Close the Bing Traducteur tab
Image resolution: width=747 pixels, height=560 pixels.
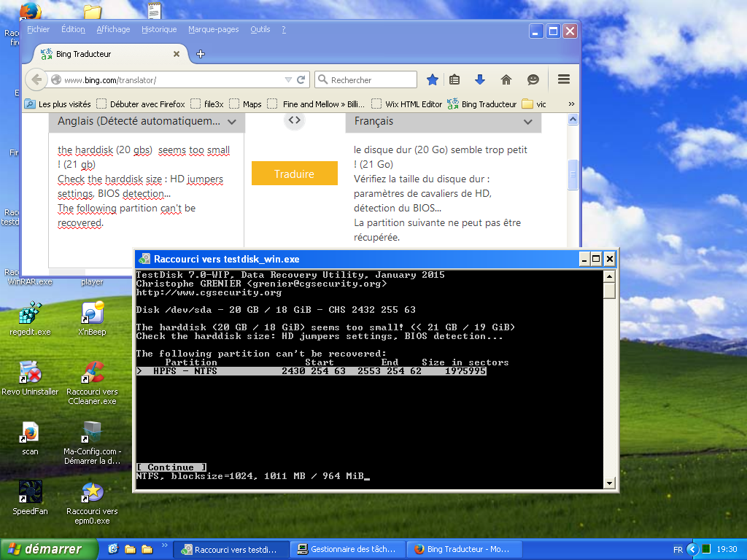tap(177, 54)
